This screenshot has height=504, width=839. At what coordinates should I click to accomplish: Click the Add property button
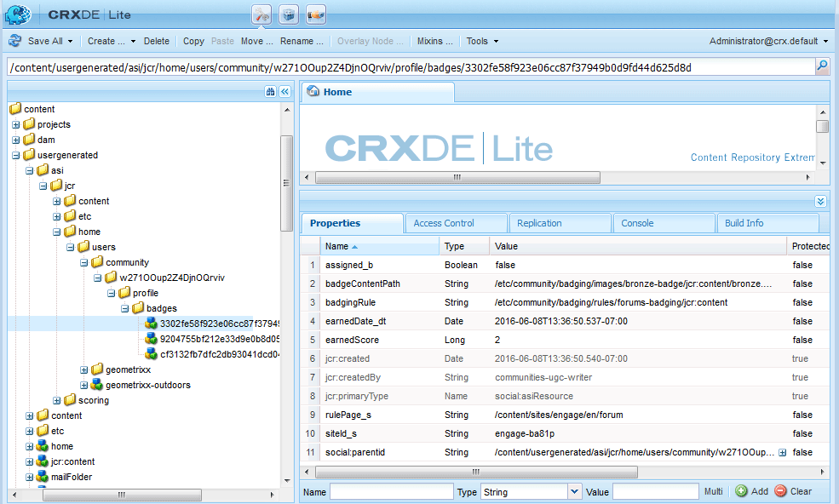752,491
